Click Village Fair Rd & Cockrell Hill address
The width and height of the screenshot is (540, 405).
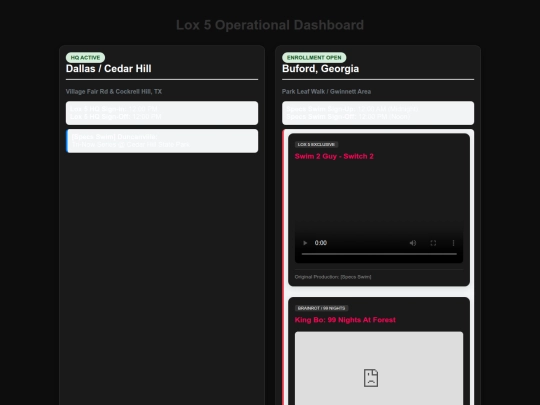pyautogui.click(x=114, y=92)
